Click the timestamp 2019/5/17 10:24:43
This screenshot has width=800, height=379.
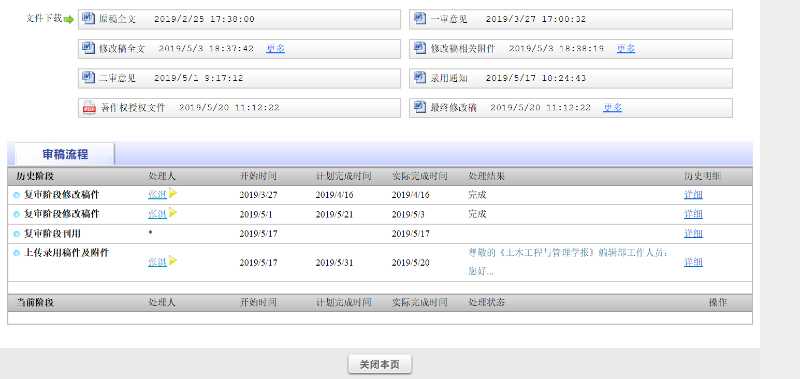536,78
